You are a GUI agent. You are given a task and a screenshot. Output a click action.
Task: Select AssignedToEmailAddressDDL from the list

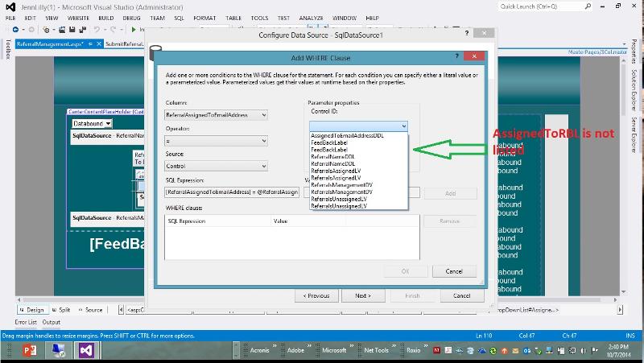[348, 135]
